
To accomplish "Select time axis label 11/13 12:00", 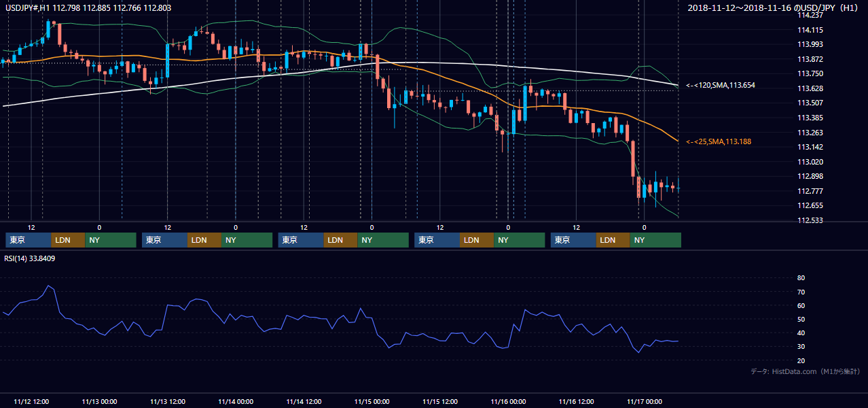I will tap(168, 401).
